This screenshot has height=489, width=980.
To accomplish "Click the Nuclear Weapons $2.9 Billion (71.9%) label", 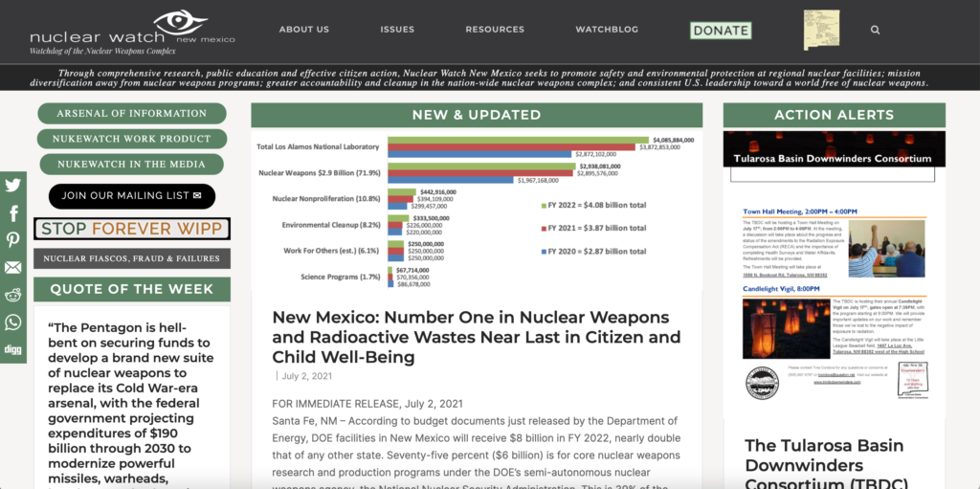I will pyautogui.click(x=320, y=172).
